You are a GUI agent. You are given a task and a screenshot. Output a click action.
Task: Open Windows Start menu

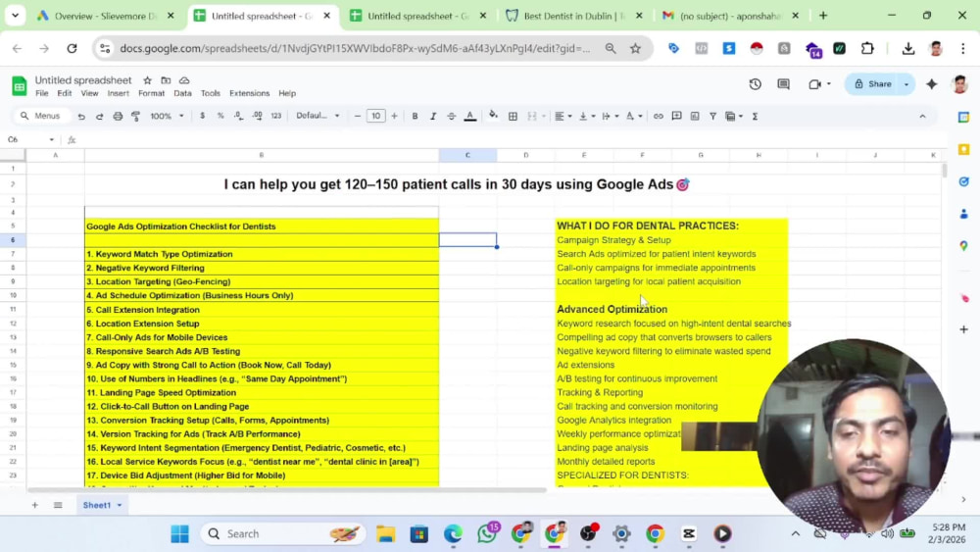point(180,534)
